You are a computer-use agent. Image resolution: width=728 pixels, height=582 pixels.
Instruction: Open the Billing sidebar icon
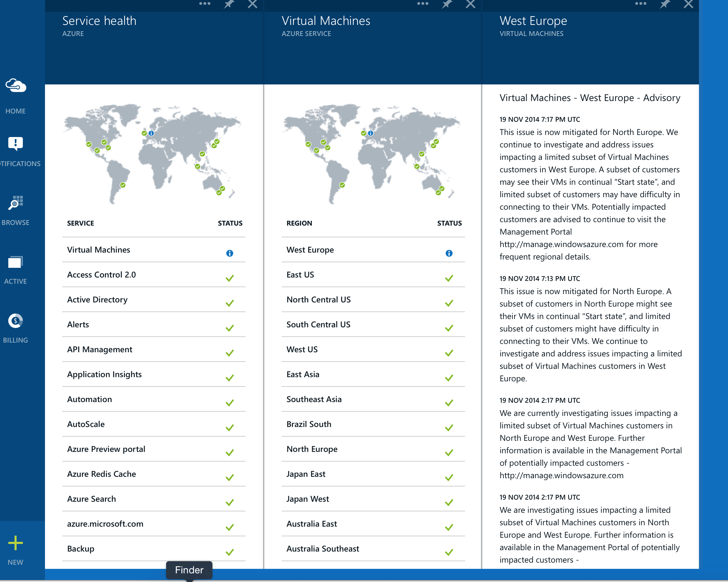(16, 321)
